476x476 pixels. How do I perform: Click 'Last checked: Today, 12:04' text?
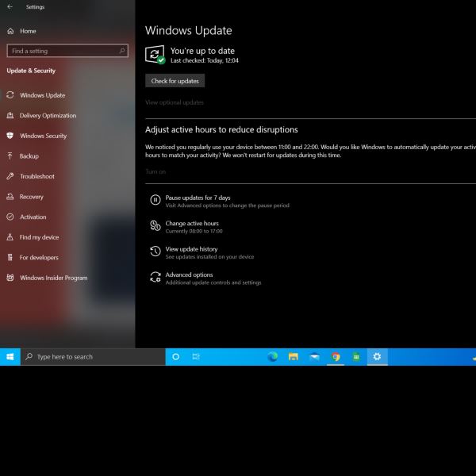tap(205, 60)
